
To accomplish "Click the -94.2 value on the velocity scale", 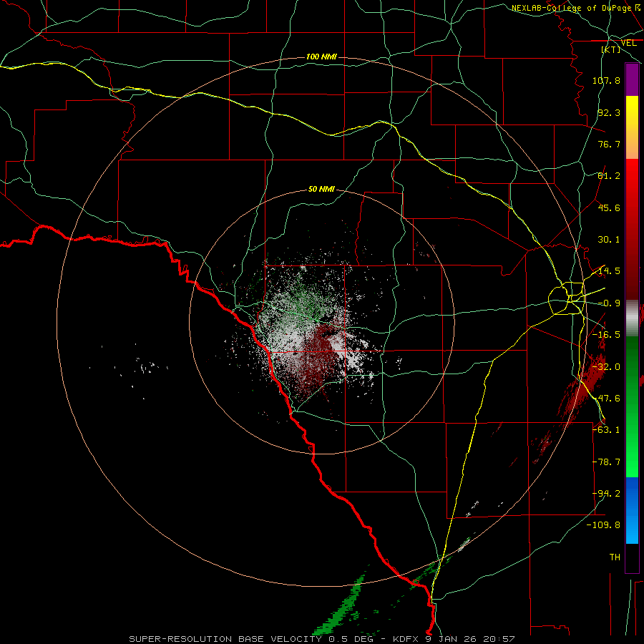I will pos(606,494).
